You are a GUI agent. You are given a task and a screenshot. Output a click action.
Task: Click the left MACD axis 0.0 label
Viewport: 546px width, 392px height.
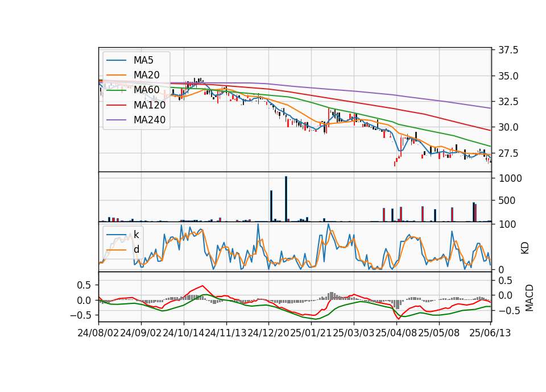point(84,301)
